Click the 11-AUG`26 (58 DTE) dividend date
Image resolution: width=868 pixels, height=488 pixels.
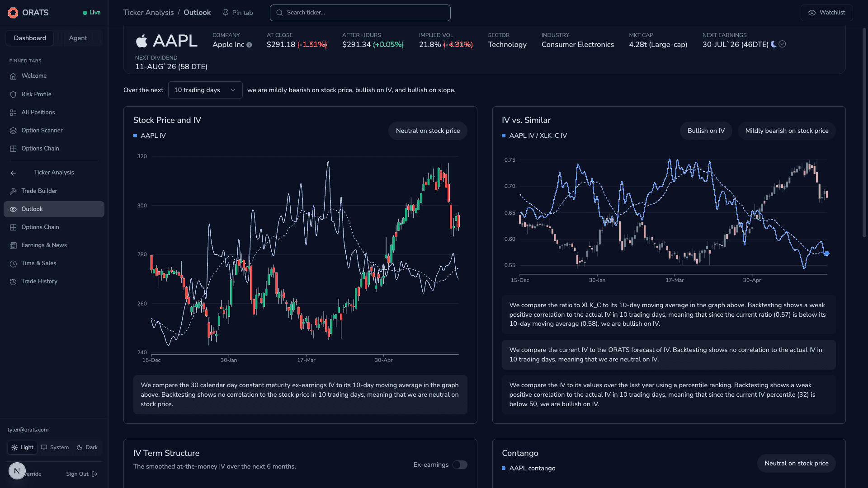(171, 66)
